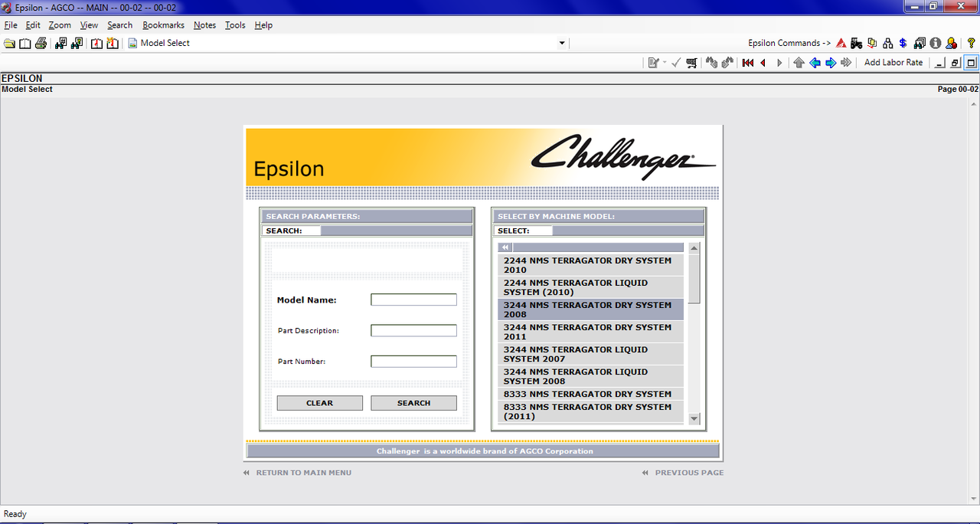The width and height of the screenshot is (980, 524).
Task: Click the shopping cart icon
Action: pos(692,63)
